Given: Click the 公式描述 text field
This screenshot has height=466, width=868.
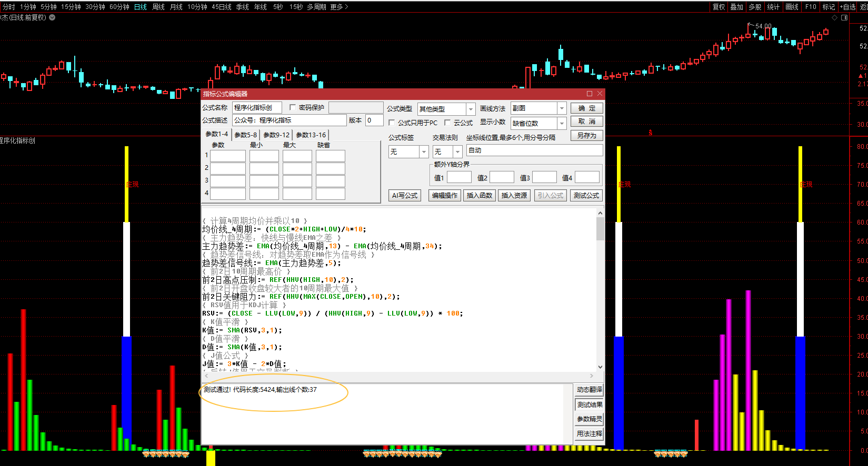Looking at the screenshot, I should [x=289, y=120].
